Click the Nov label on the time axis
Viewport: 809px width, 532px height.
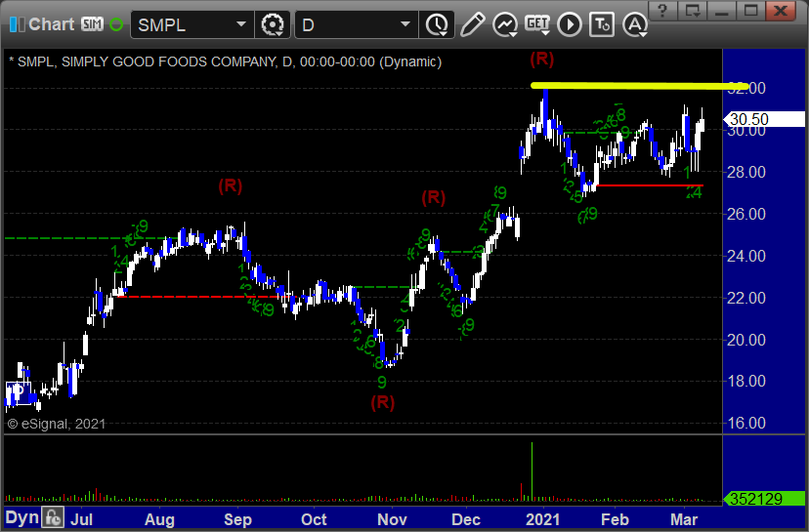(392, 519)
